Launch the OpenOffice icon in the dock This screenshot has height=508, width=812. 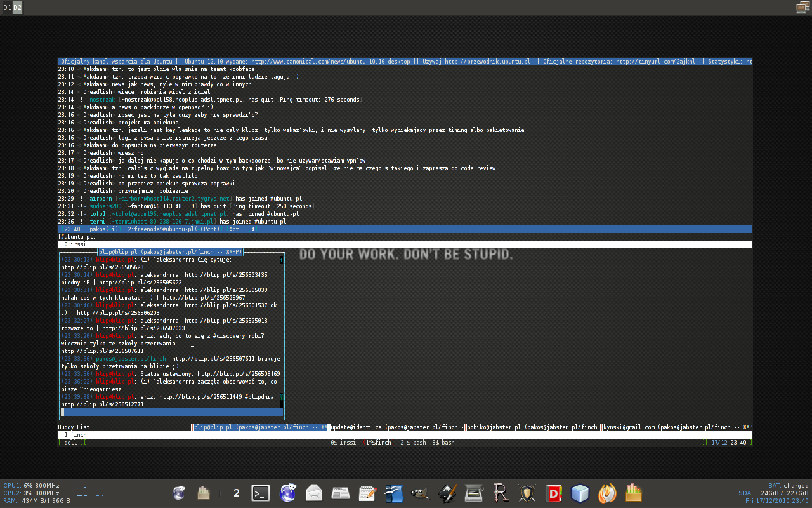394,493
